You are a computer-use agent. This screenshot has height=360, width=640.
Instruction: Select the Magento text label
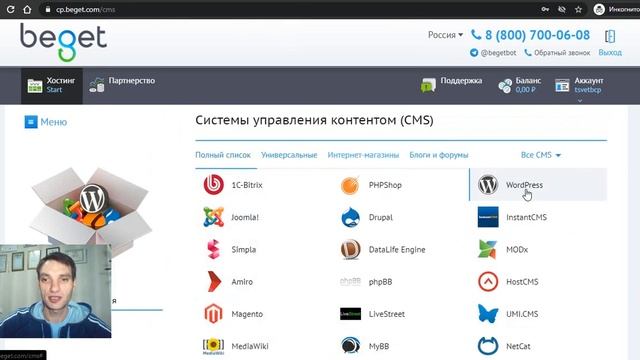[x=247, y=314]
